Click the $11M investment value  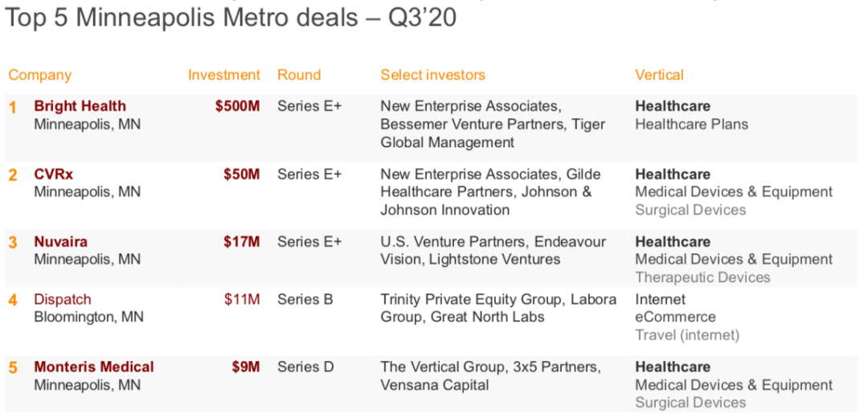pyautogui.click(x=242, y=299)
